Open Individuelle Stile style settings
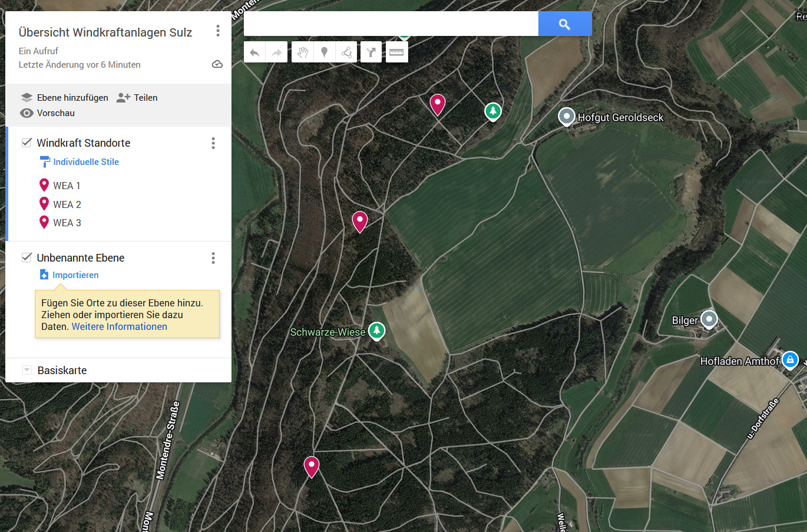This screenshot has height=532, width=807. click(85, 162)
